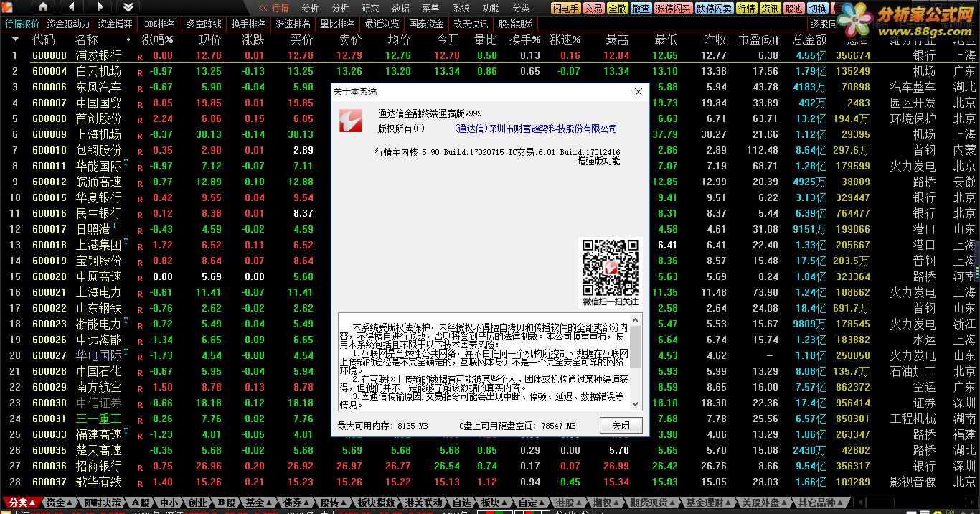Expand the 即时决策▲ bottom tab
980x514 pixels.
point(103,503)
